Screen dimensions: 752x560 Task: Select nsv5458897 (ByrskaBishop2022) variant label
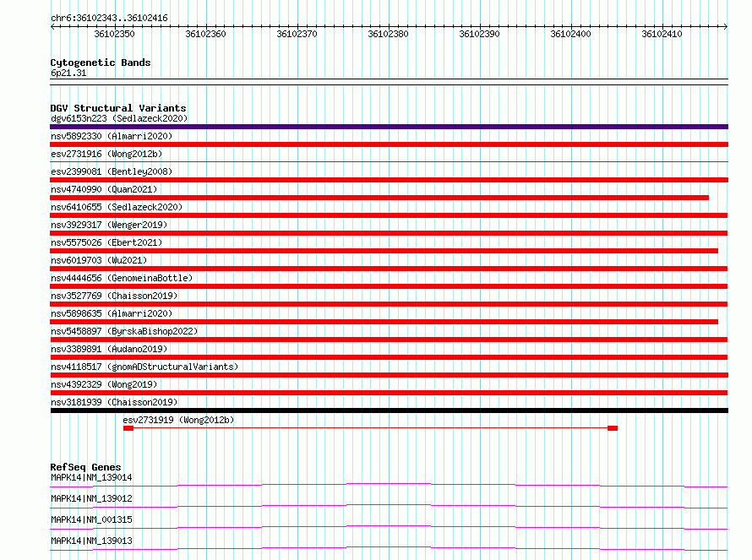(124, 331)
